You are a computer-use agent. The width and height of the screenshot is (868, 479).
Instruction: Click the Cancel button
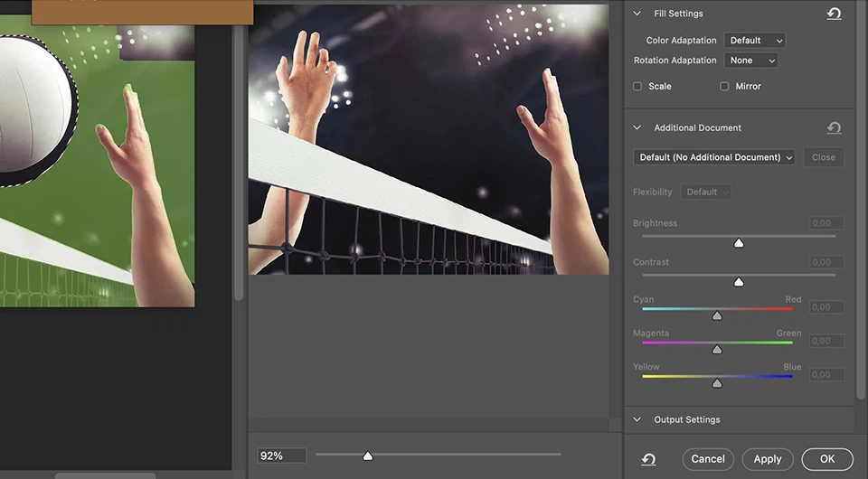(708, 459)
